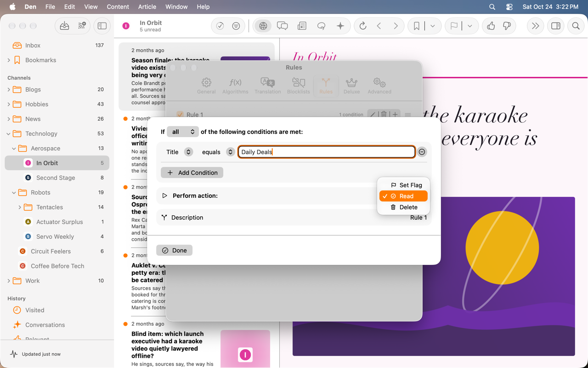Click the Daily Deals text field
The width and height of the screenshot is (588, 368).
click(x=327, y=152)
